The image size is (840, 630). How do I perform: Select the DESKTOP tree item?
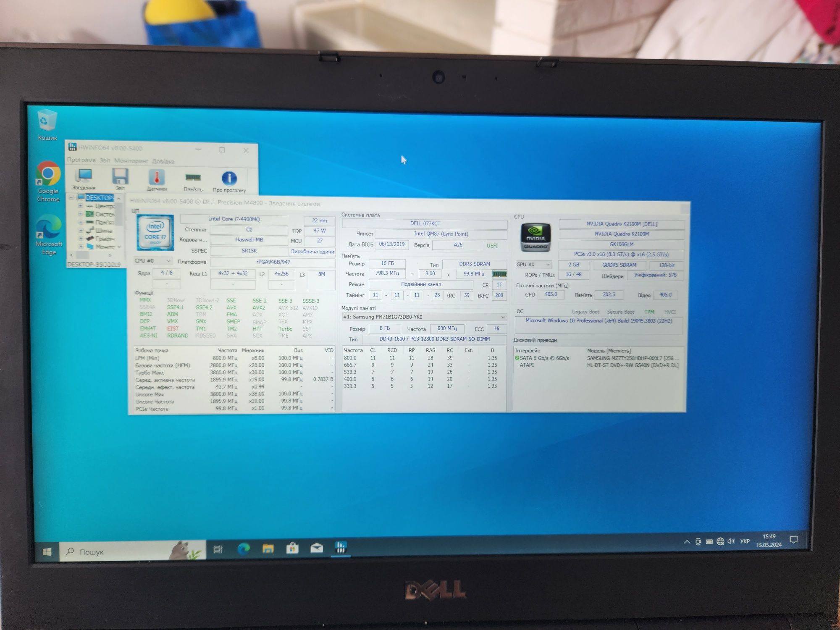(99, 198)
